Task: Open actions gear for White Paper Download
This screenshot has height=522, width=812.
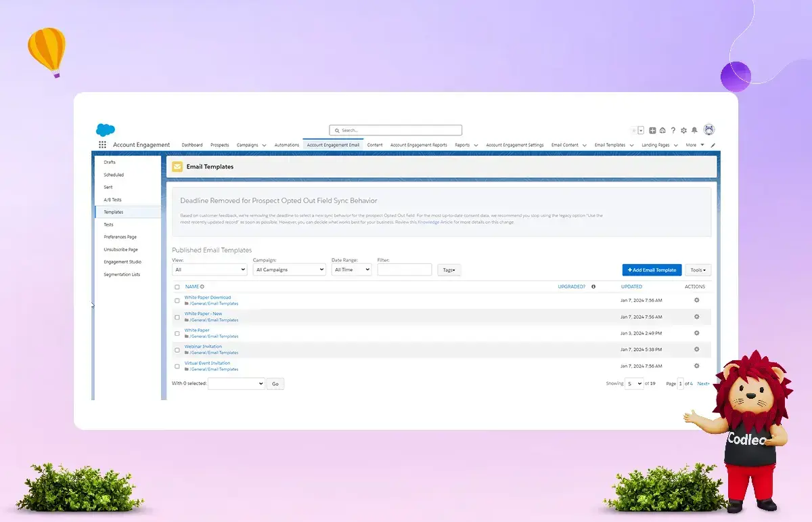Action: click(x=696, y=300)
